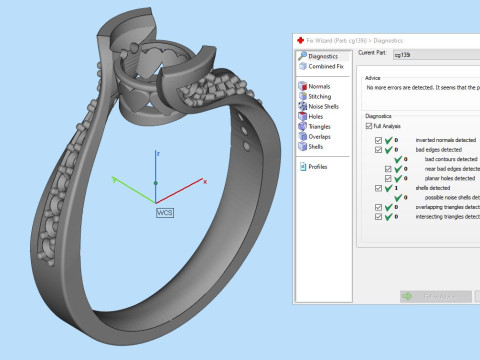Toggle intersecting triangles detected checkbox
Viewport: 480px width, 360px height.
point(378,217)
